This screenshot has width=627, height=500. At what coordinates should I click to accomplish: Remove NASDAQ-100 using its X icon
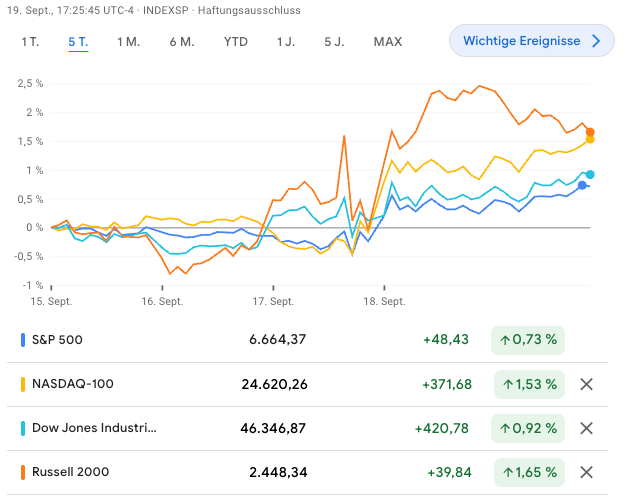[x=587, y=384]
